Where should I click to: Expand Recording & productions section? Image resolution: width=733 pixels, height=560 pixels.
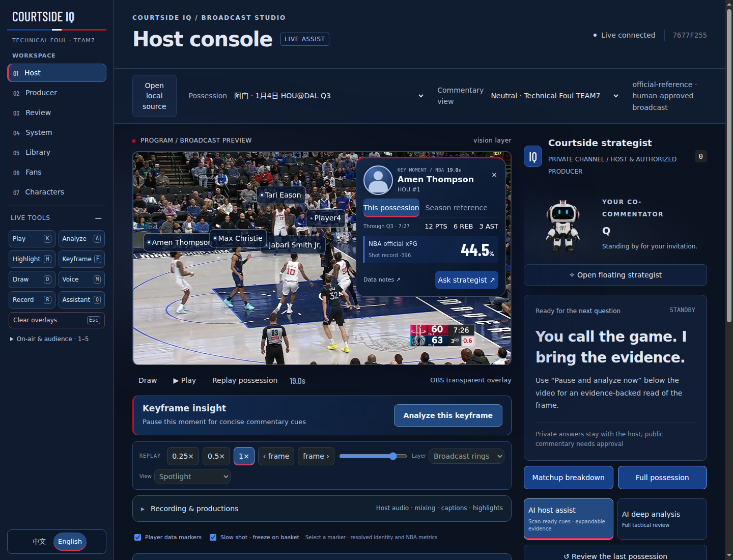[322, 509]
